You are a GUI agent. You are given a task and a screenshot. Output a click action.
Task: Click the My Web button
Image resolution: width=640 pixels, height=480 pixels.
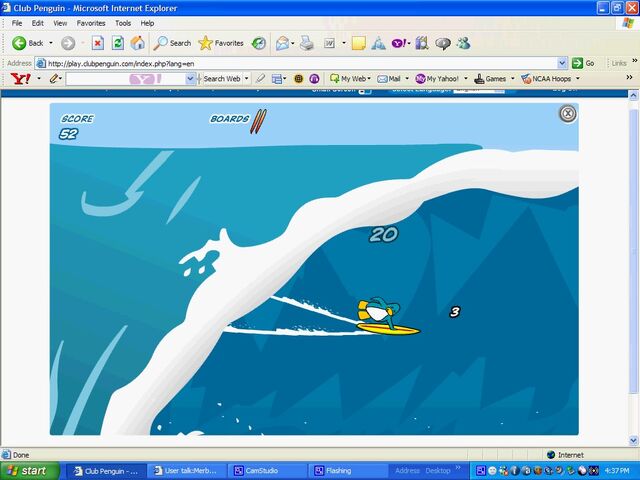(x=347, y=78)
